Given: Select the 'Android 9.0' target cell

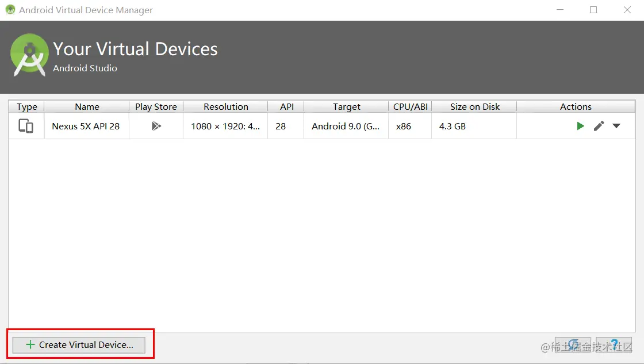Looking at the screenshot, I should click(346, 126).
